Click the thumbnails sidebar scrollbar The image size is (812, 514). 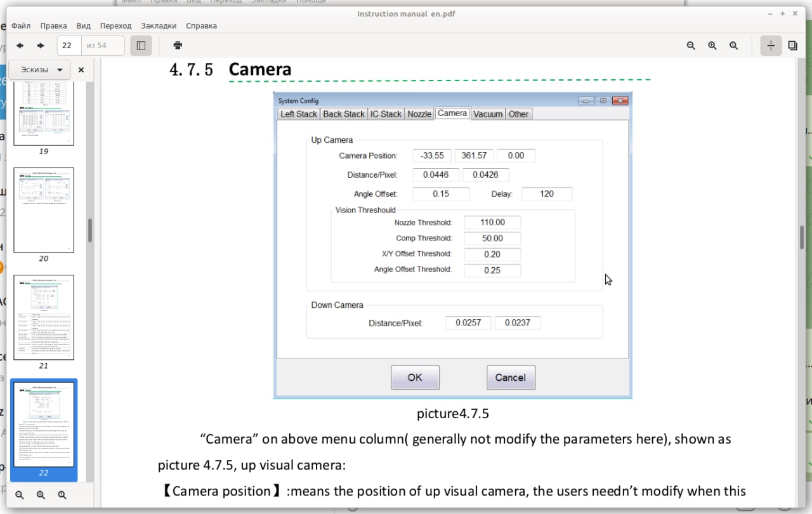(x=91, y=230)
